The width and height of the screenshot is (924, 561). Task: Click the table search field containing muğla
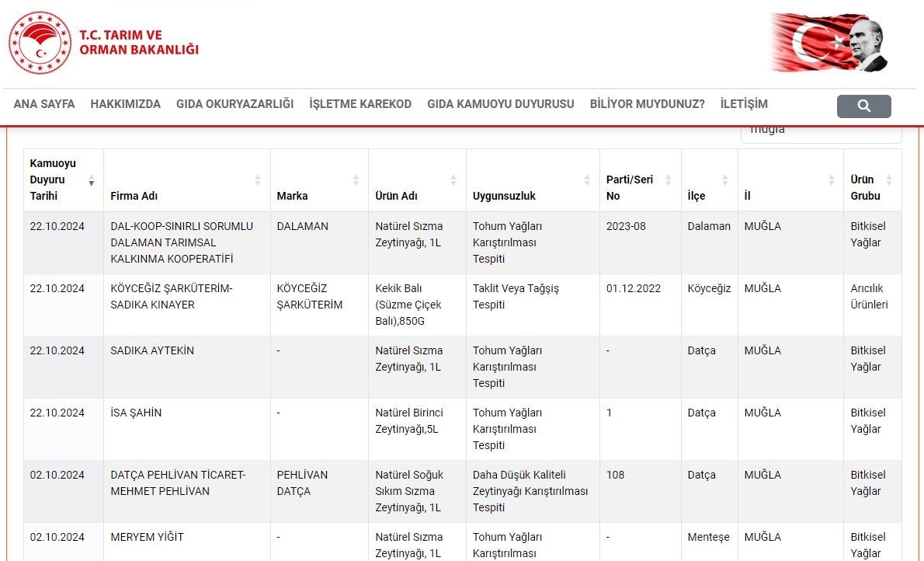(x=821, y=132)
